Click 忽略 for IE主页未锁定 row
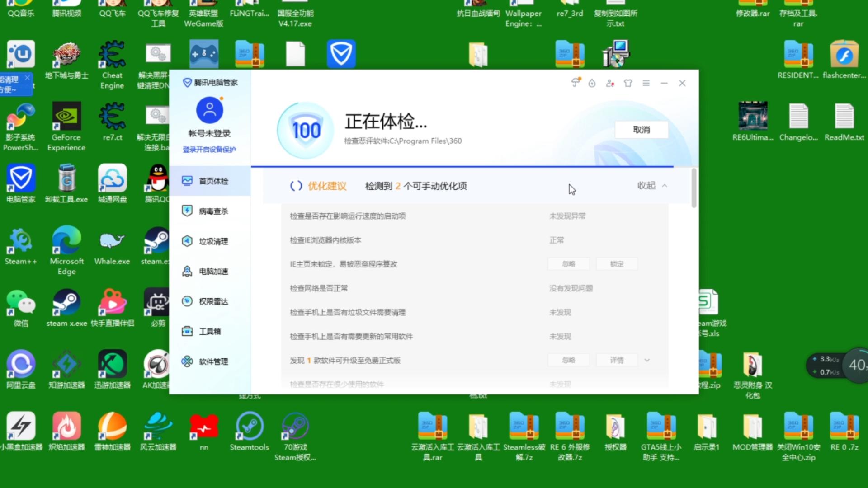 pyautogui.click(x=569, y=264)
